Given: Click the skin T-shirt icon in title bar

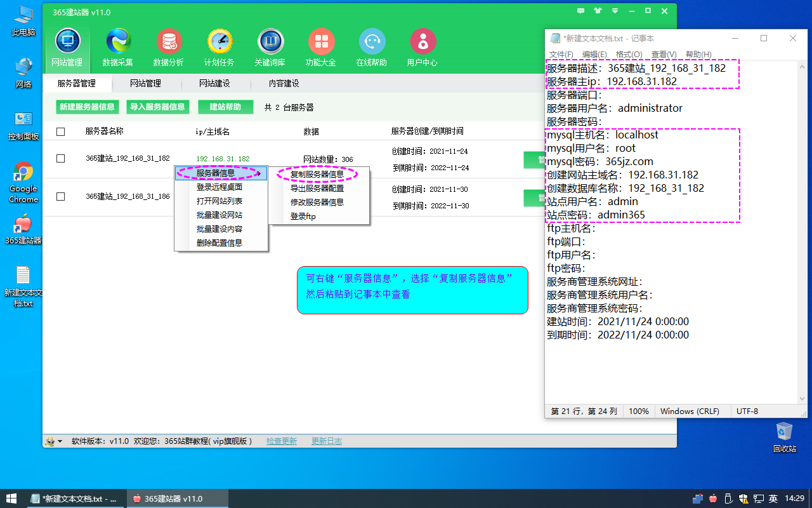Looking at the screenshot, I should tap(598, 11).
